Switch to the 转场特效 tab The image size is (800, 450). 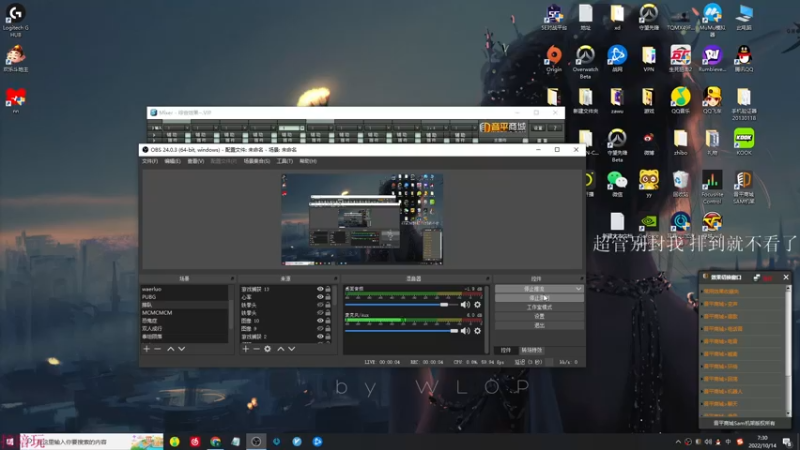532,351
